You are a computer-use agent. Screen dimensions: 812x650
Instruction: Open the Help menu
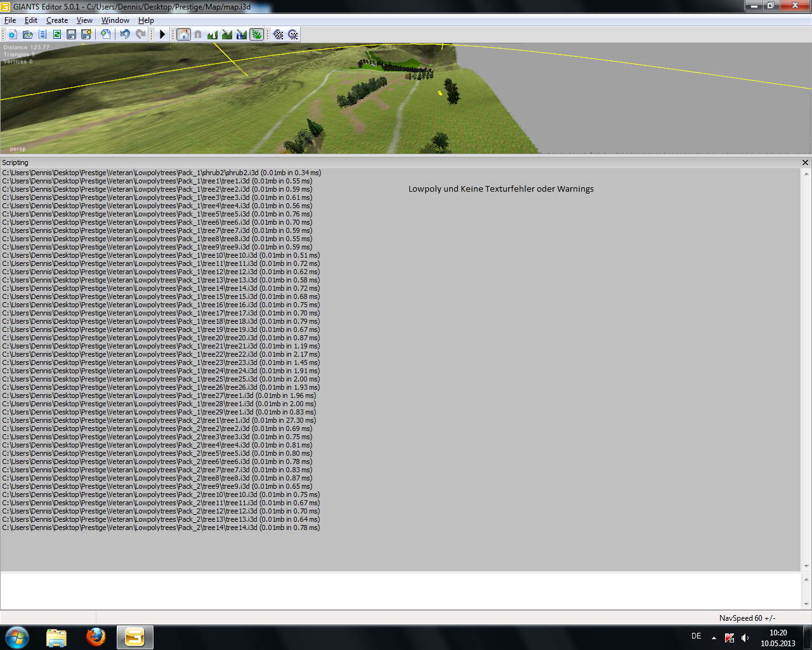point(146,20)
